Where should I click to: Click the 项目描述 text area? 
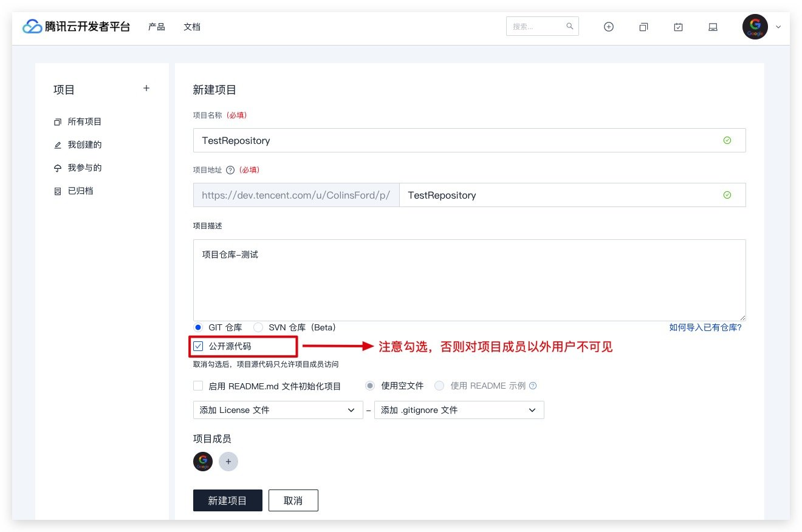tap(469, 280)
